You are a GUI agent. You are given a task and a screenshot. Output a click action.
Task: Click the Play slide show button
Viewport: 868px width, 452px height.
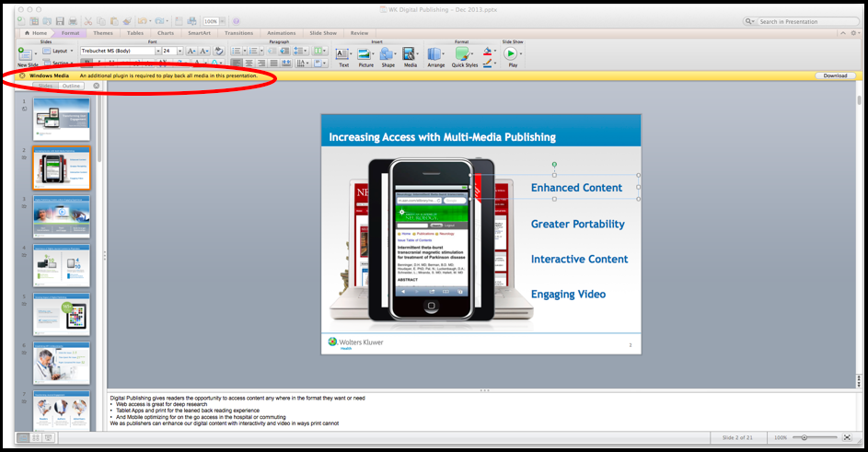511,54
